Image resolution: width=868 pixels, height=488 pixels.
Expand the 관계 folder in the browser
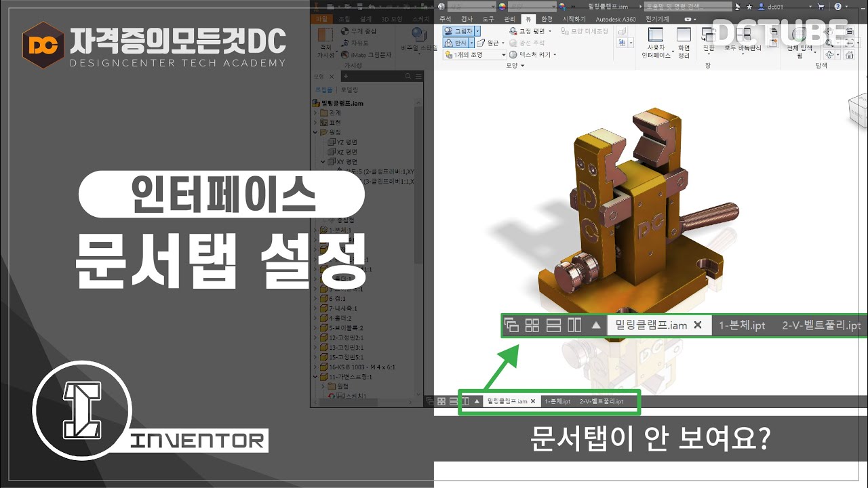(x=315, y=113)
